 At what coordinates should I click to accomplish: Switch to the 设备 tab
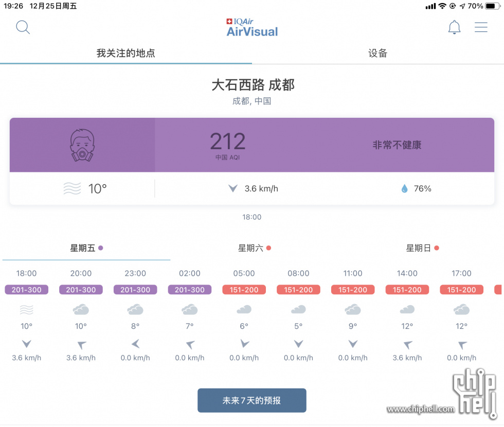click(x=377, y=53)
